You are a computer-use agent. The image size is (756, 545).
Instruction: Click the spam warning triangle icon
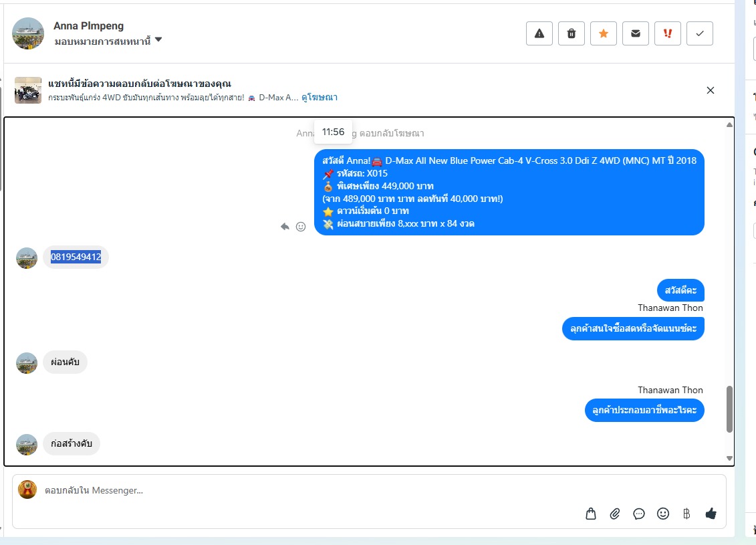(539, 33)
